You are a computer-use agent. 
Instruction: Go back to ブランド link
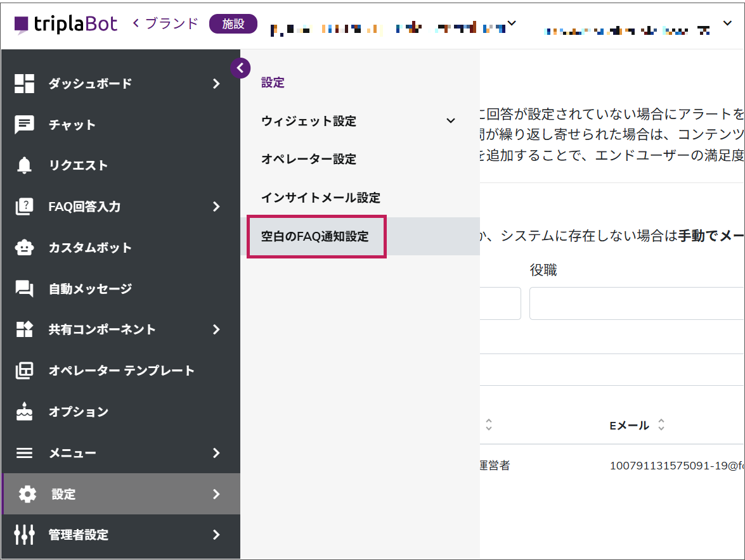pos(165,23)
